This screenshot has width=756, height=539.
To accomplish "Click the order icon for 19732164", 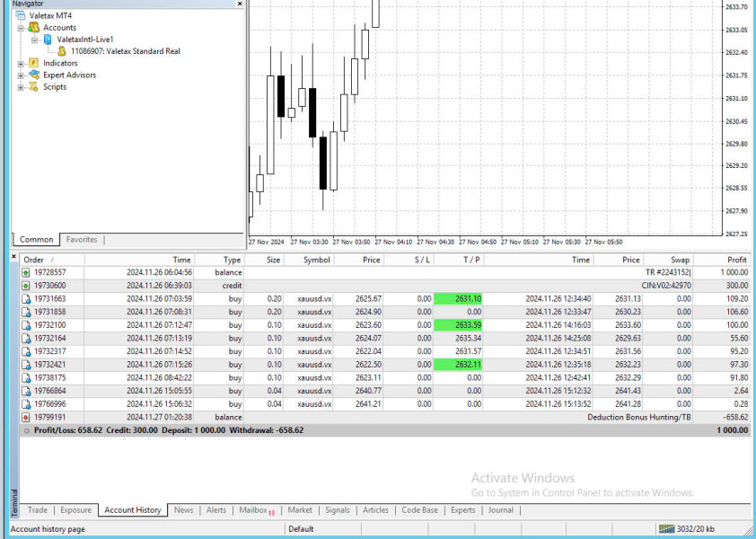I will (26, 339).
